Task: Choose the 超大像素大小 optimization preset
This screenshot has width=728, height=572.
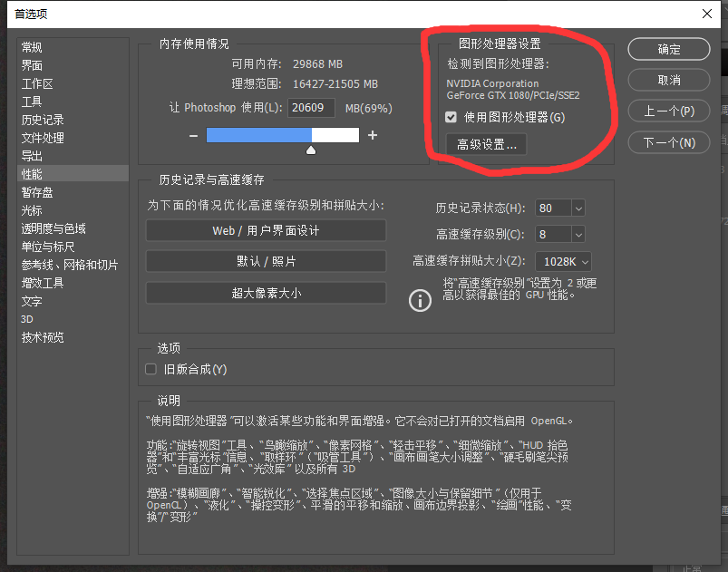Action: pyautogui.click(x=265, y=292)
